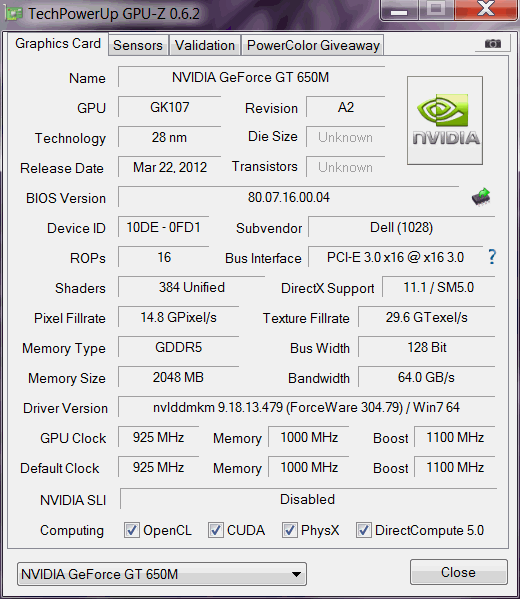Minimize the GPU-Z window
Image resolution: width=520 pixels, height=599 pixels.
click(x=399, y=9)
